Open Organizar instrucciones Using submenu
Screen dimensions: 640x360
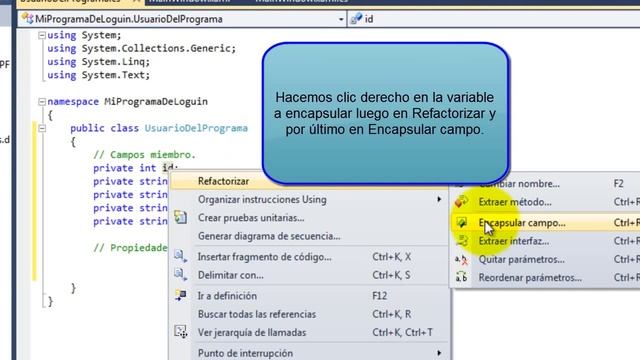tap(309, 200)
